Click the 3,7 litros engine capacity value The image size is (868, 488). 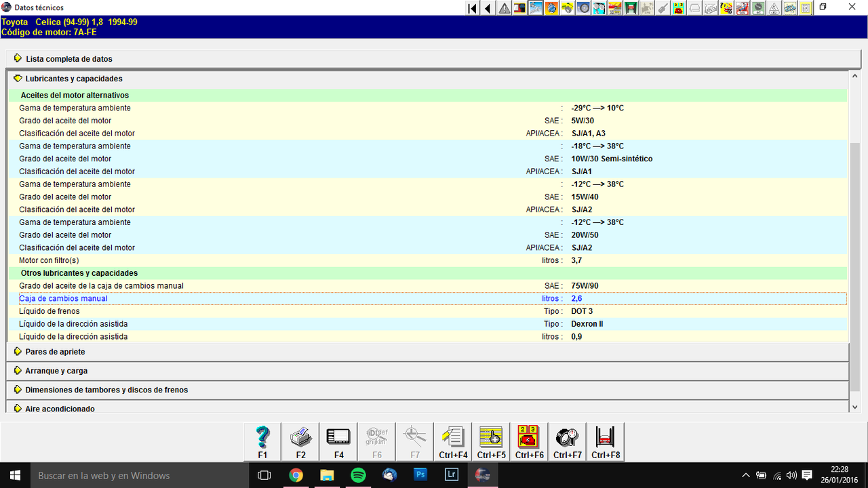[576, 260]
